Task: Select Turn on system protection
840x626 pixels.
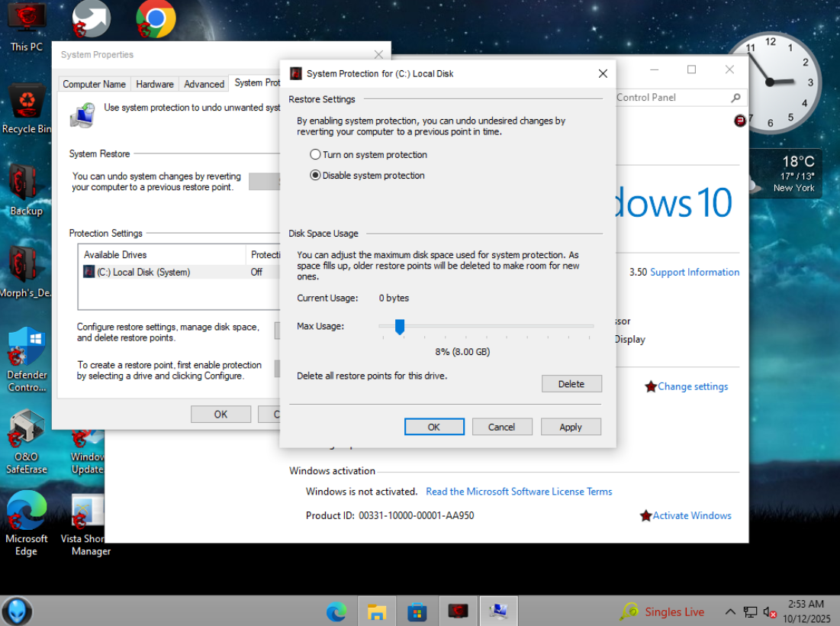Action: (x=369, y=154)
